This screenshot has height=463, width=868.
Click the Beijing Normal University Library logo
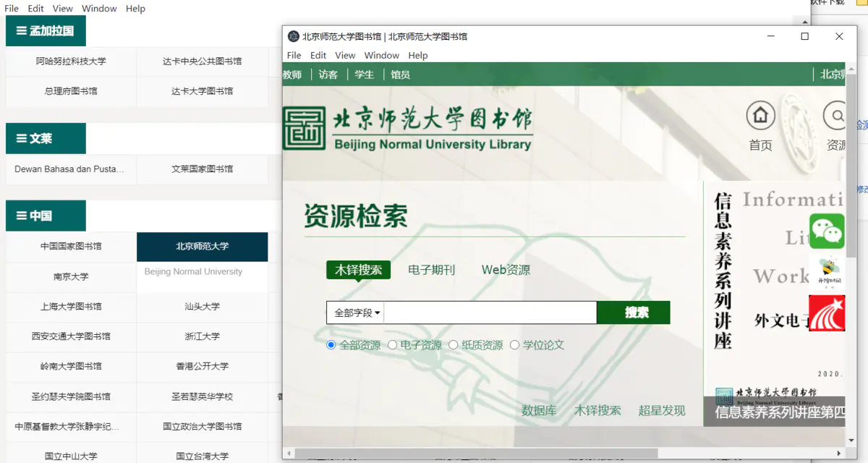pyautogui.click(x=407, y=129)
